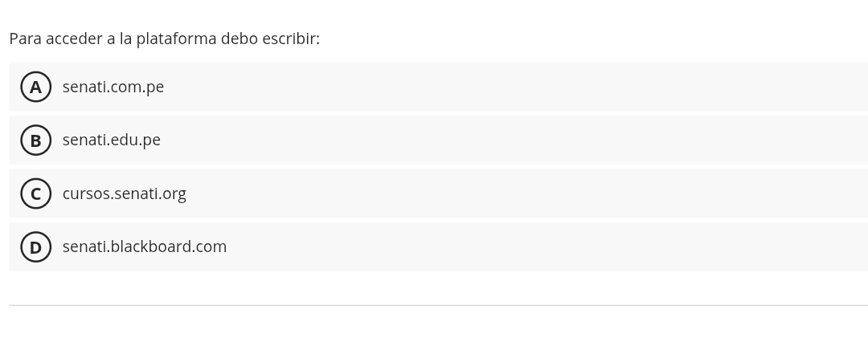Viewport: 868px width, 342px height.
Task: Select the circled C answer icon
Action: click(x=36, y=193)
